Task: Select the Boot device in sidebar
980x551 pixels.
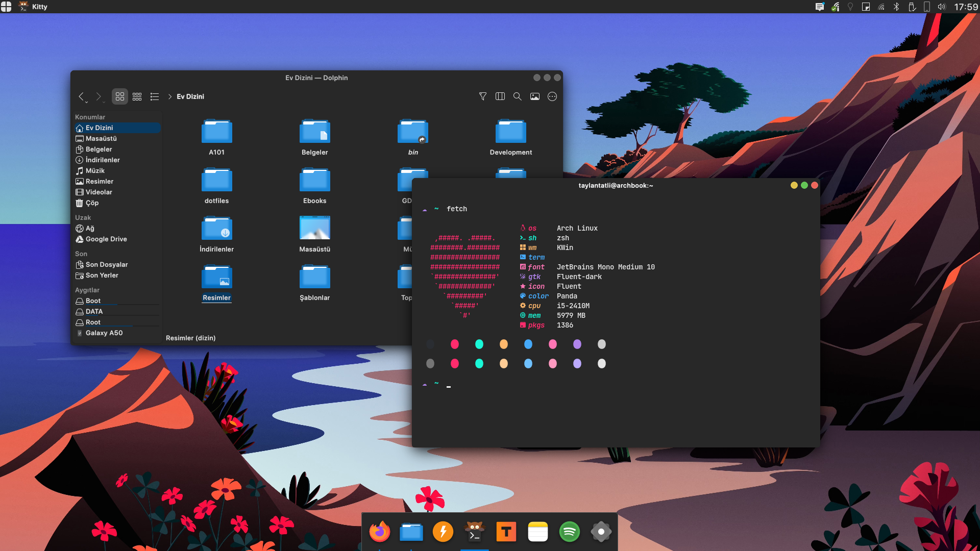Action: point(117,301)
